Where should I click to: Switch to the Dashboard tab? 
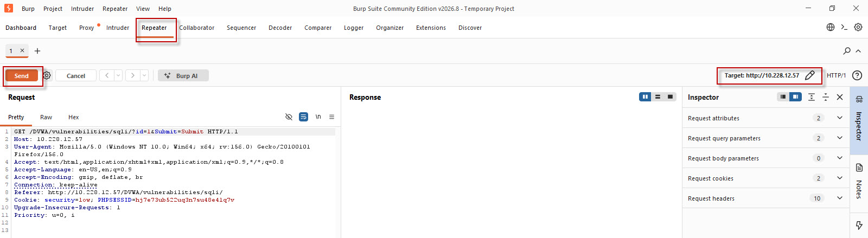tap(21, 28)
